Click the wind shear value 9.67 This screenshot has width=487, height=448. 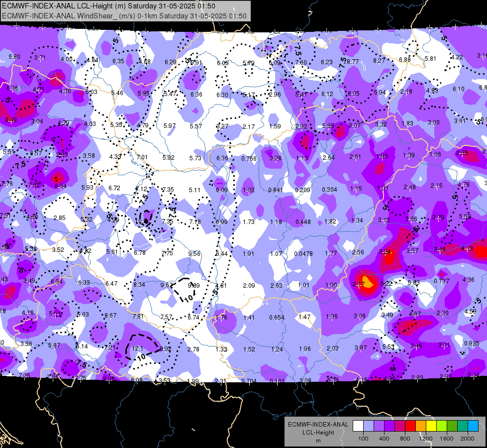[x=167, y=285]
